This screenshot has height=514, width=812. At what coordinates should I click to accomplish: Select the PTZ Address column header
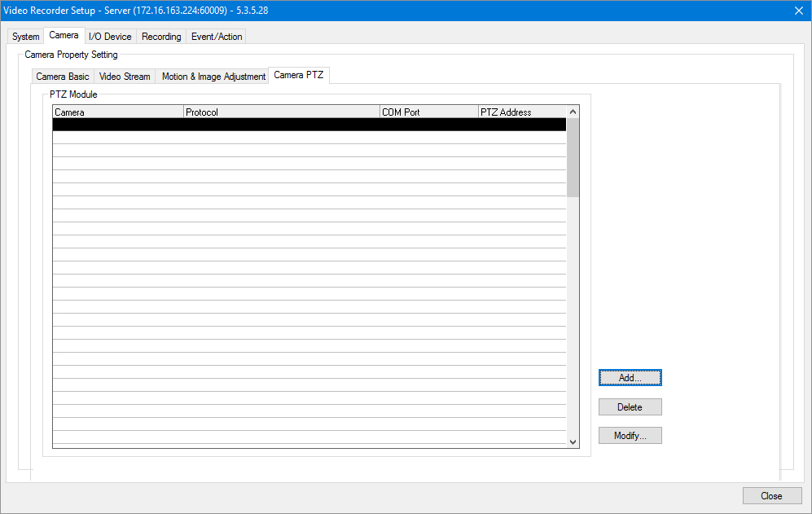521,112
